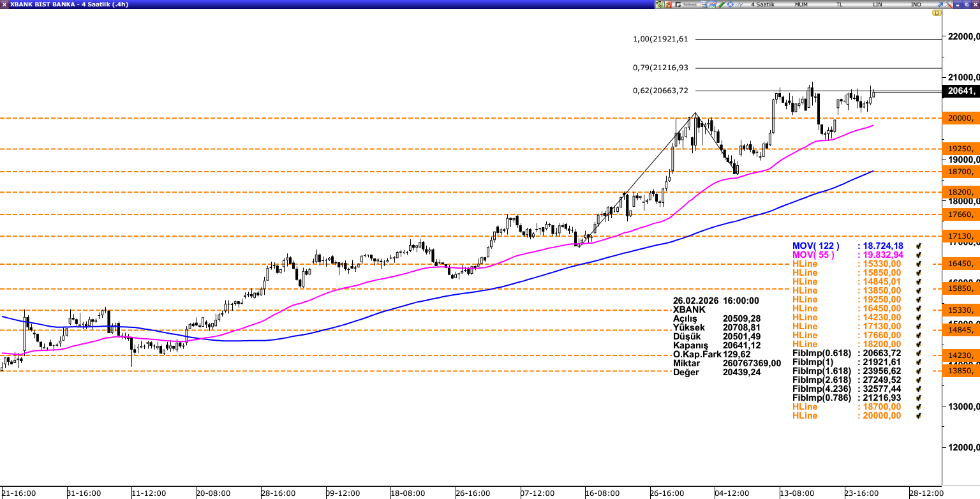Click the green pencil drawing tool icon
980x499 pixels.
click(721, 4)
